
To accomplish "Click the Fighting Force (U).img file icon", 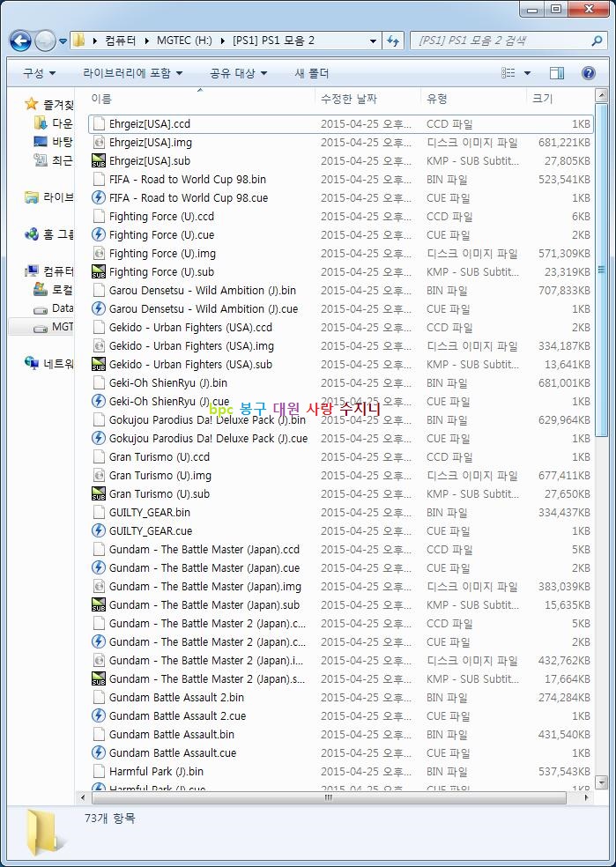I will 99,253.
